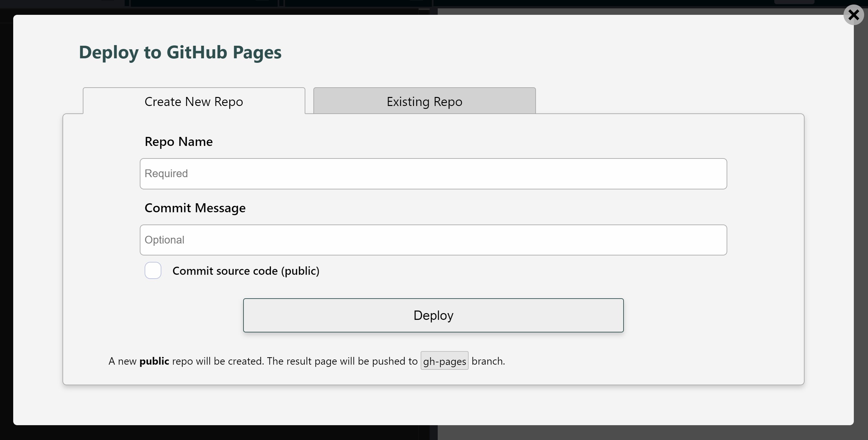Click the Optional commit message box
Image resolution: width=868 pixels, height=440 pixels.
tap(433, 240)
